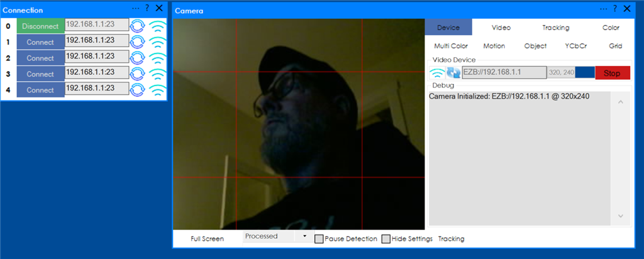
Task: Click the refresh icon in connection row 2
Action: [138, 58]
